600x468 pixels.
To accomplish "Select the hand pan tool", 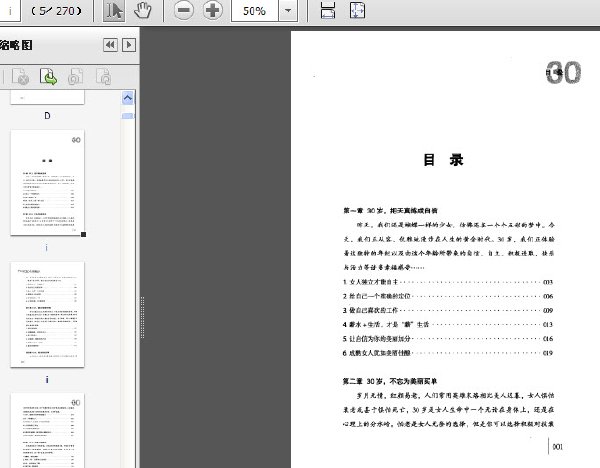I will pos(143,10).
